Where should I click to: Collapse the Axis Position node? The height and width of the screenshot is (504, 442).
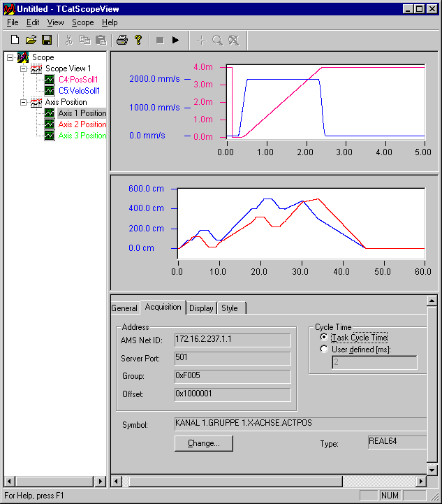pyautogui.click(x=24, y=102)
